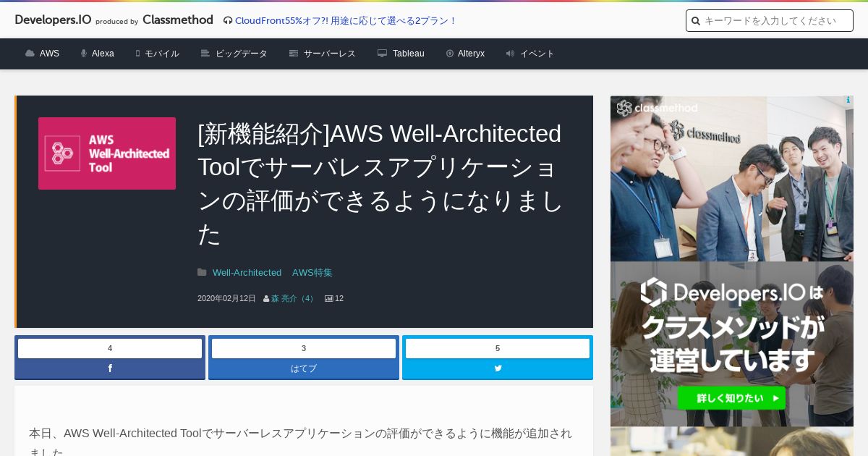Screen dimensions: 868x456
Task: Click the user icon before the author name
Action: point(266,298)
